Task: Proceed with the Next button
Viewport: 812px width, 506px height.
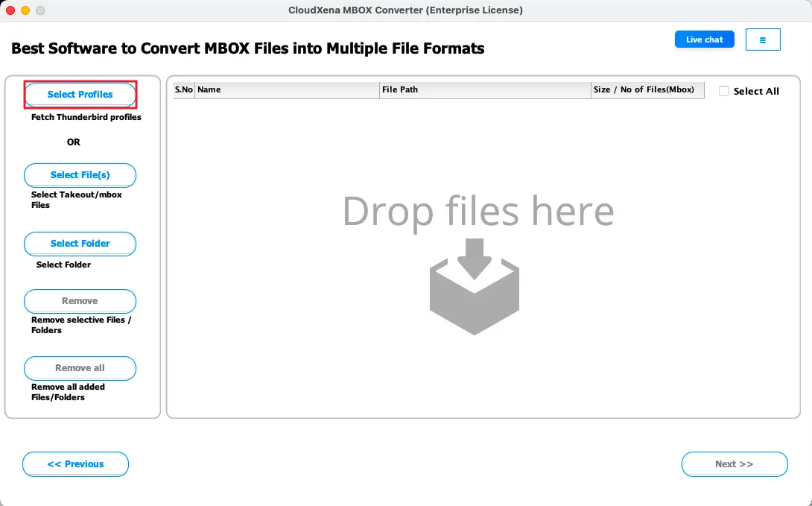Action: pyautogui.click(x=734, y=464)
